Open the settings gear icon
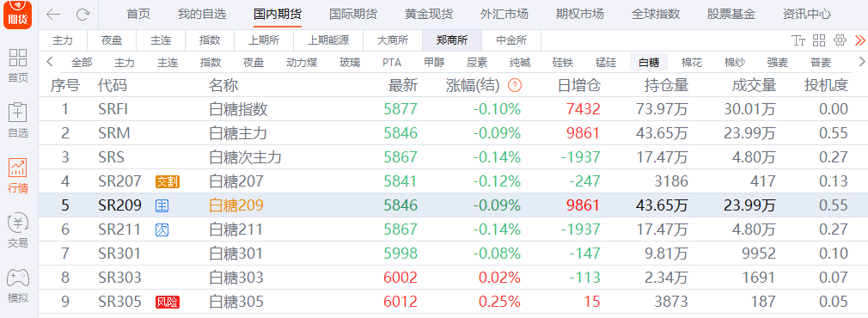The image size is (868, 318). pyautogui.click(x=840, y=40)
